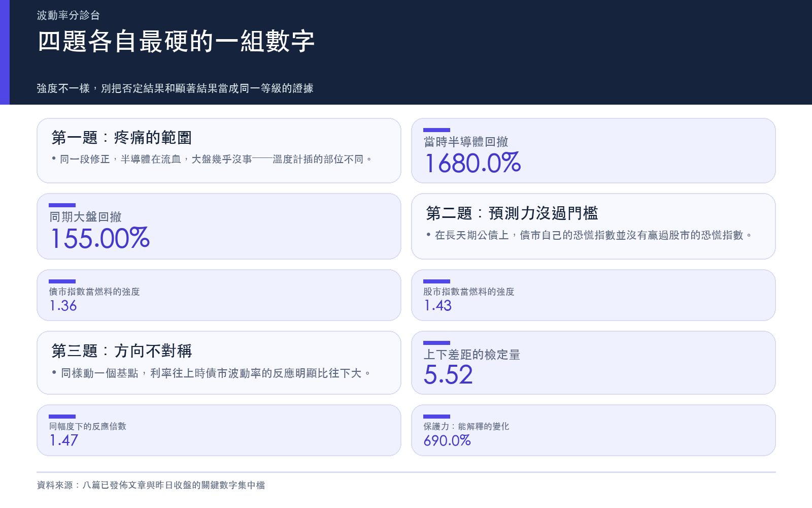Select the value 1680.0%
Screen dimensions: 812x508
472,163
